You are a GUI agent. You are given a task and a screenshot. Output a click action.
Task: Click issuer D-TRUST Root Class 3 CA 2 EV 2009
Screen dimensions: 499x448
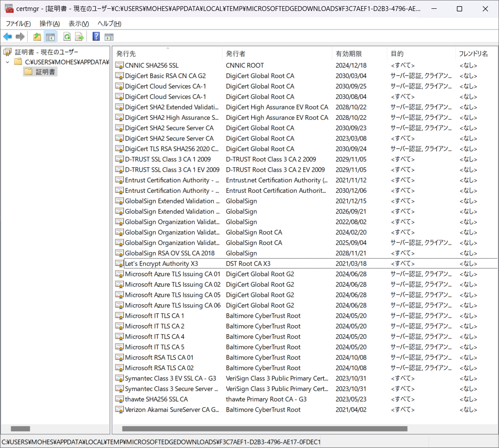[275, 170]
